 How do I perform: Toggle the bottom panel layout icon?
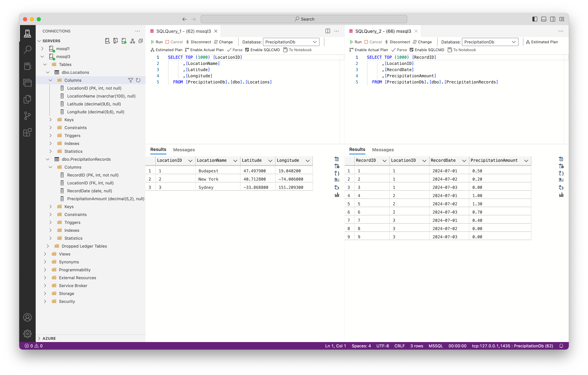pos(544,19)
